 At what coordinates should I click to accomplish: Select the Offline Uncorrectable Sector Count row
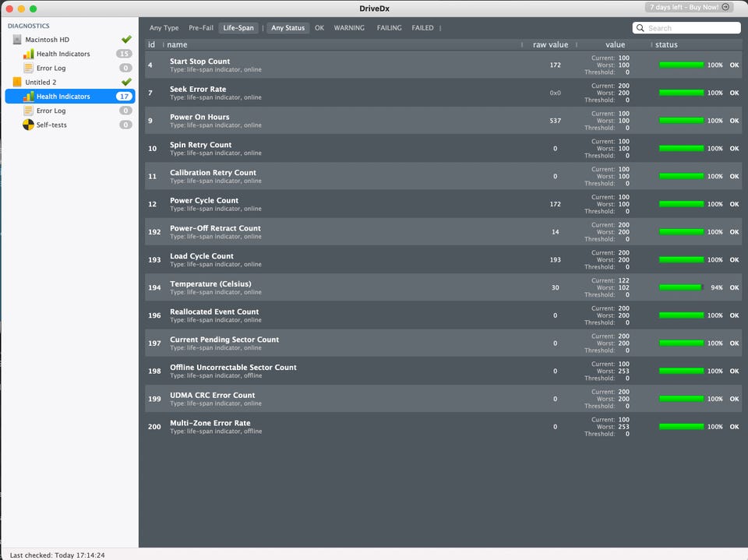point(443,371)
